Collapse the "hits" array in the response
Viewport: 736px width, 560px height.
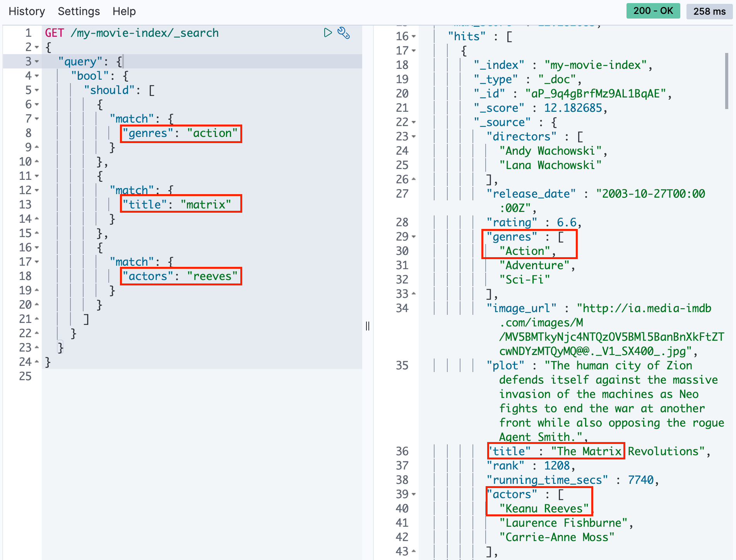(414, 36)
